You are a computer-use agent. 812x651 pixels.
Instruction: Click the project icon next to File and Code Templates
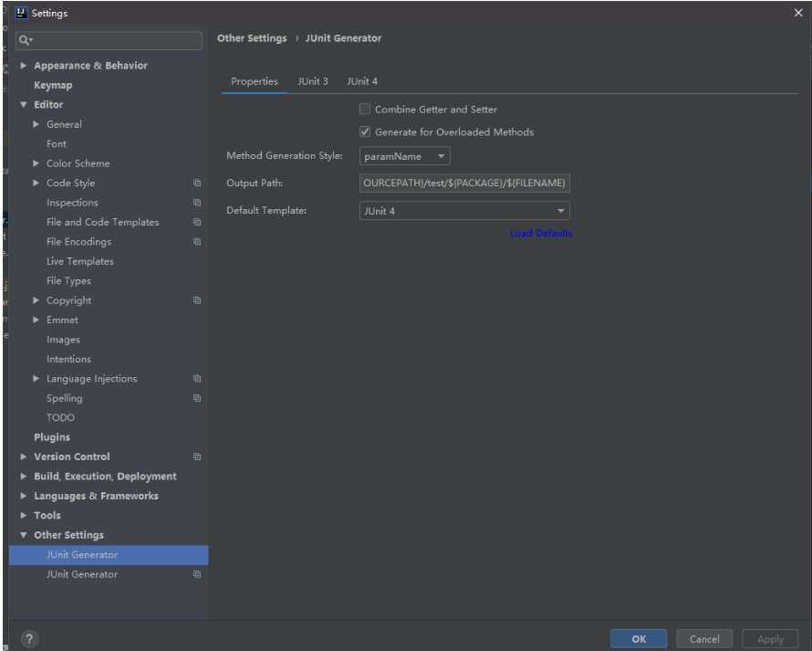point(197,222)
